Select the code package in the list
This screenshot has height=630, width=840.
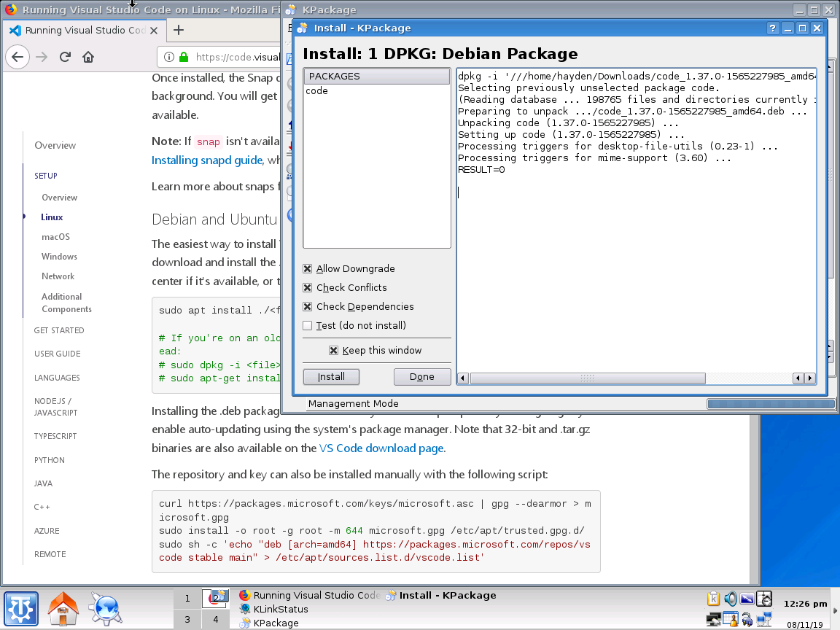click(x=316, y=91)
